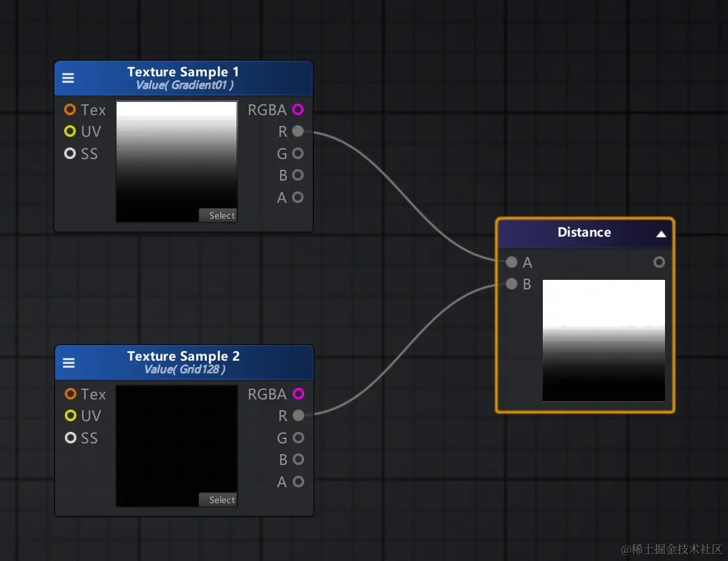Click G output port on Texture Sample 2
728x561 pixels.
298,438
